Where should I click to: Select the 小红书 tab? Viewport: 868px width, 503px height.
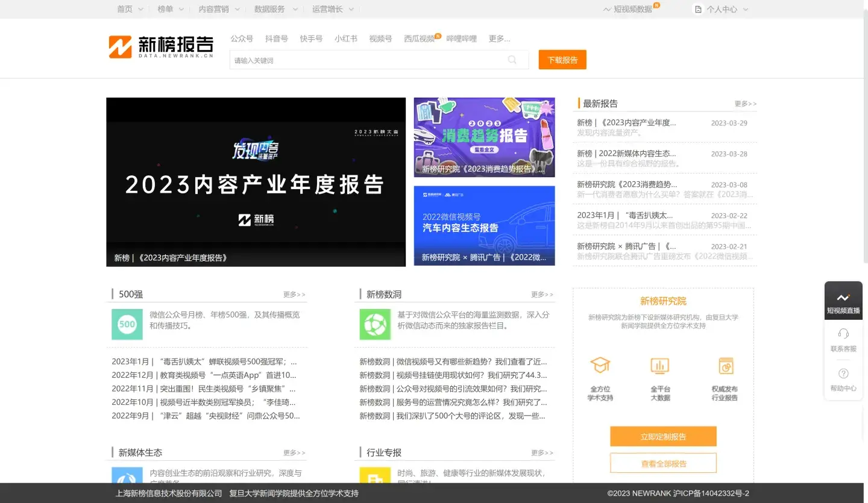(346, 39)
